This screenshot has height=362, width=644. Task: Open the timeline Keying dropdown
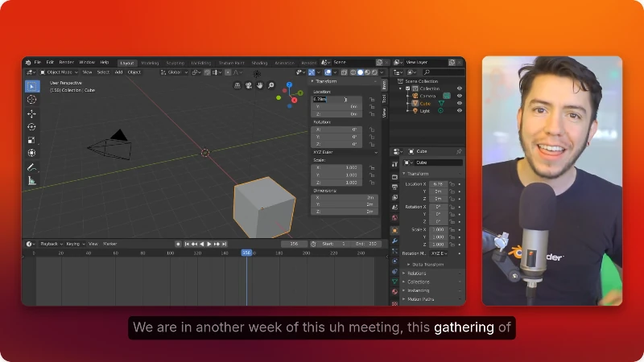(x=75, y=244)
